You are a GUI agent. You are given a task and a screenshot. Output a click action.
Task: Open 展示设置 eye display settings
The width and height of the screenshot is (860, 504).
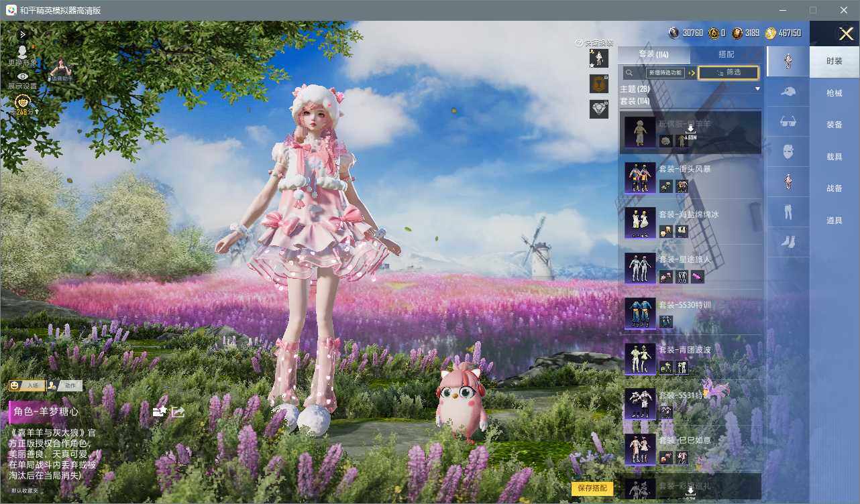[x=22, y=80]
